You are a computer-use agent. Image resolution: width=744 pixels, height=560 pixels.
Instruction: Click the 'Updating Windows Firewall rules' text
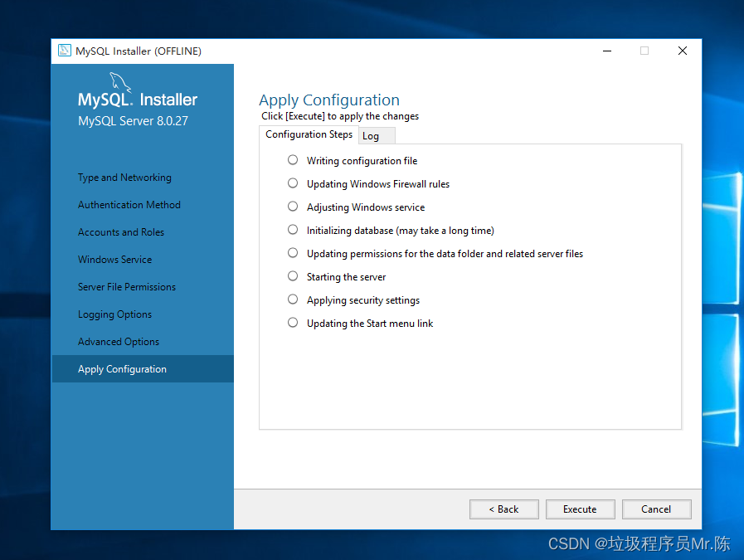click(378, 184)
